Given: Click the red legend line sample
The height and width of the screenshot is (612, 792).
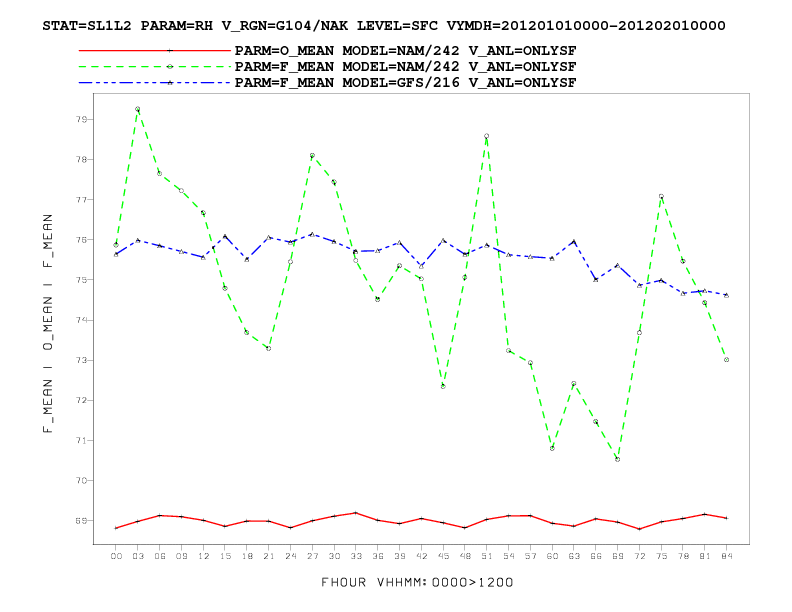Looking at the screenshot, I should click(155, 50).
